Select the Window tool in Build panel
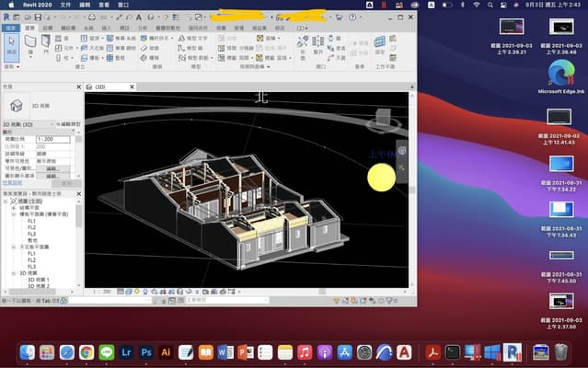Viewport: 588px width, 368px height. 63,39
